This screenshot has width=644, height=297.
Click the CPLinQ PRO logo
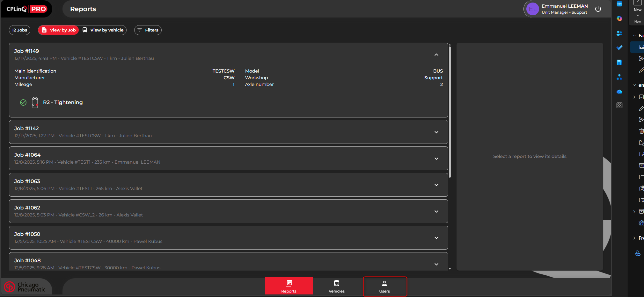tap(27, 9)
